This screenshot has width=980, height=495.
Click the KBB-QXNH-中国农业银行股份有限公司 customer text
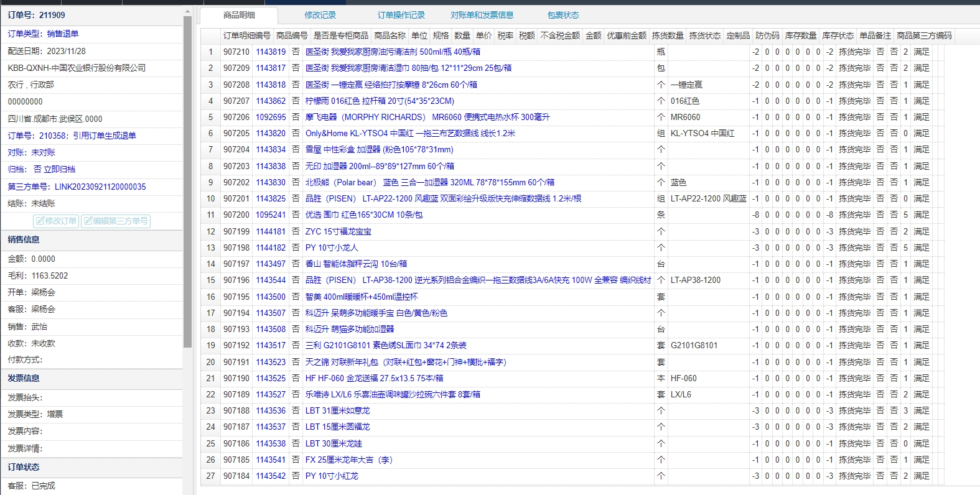[x=77, y=68]
